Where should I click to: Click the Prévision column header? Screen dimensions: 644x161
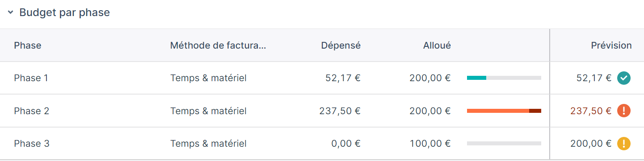pos(611,45)
